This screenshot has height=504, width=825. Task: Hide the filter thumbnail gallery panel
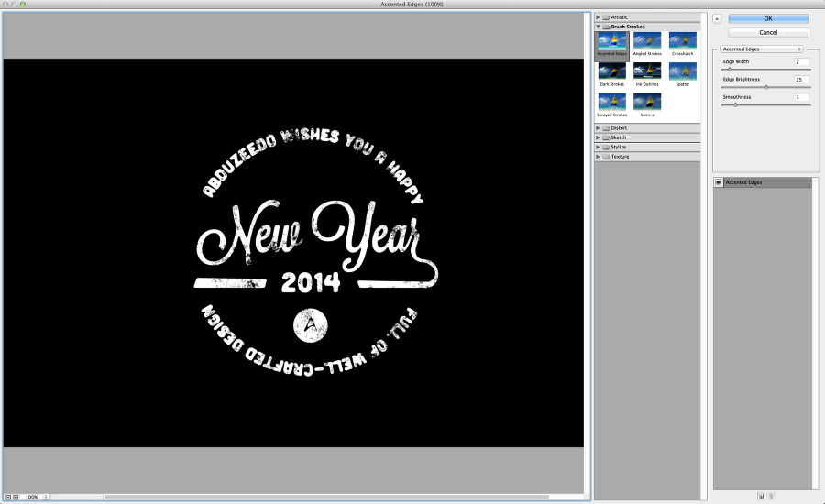717,19
